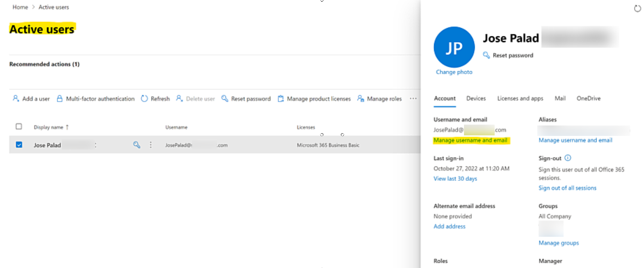Screen dimensions: 644x268
Task: Go to Home in breadcrumb
Action: tap(20, 7)
